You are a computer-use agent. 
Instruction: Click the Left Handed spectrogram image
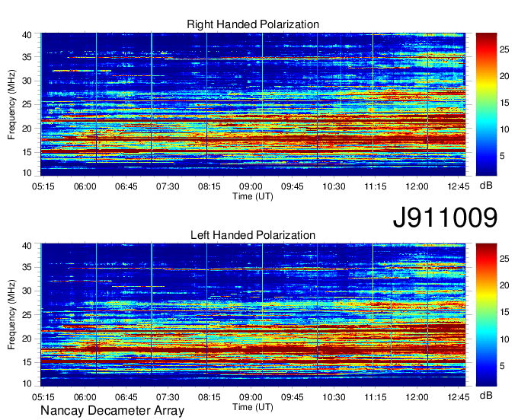pos(253,315)
